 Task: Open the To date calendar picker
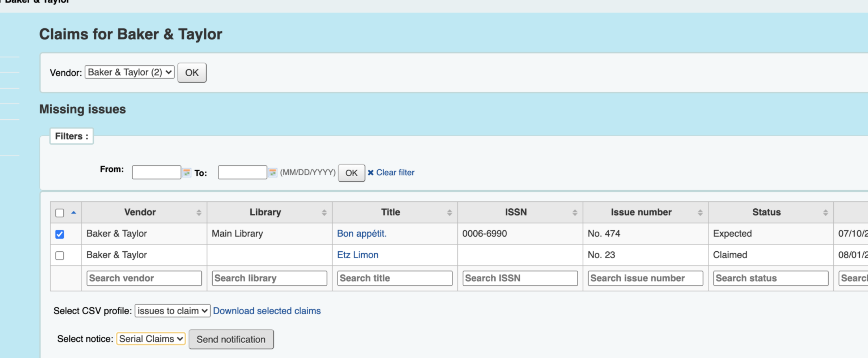coord(273,172)
